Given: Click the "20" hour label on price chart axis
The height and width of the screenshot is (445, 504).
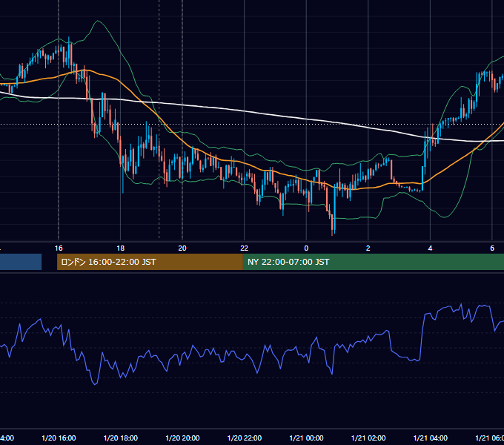Looking at the screenshot, I should coord(182,248).
